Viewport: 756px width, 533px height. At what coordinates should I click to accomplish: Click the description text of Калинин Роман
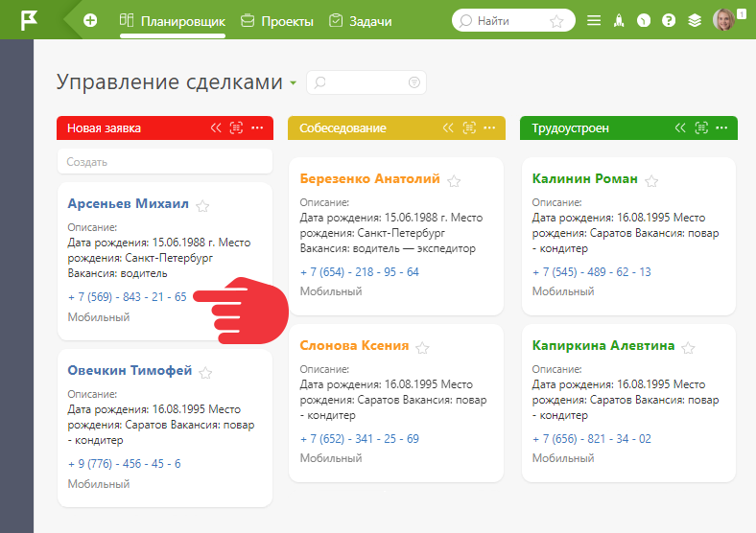pyautogui.click(x=626, y=233)
